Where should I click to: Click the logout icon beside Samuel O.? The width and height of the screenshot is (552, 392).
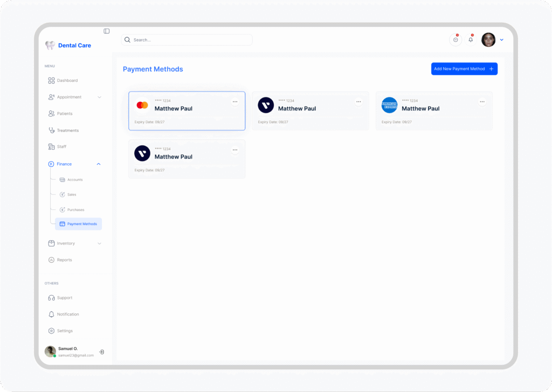[x=102, y=352]
